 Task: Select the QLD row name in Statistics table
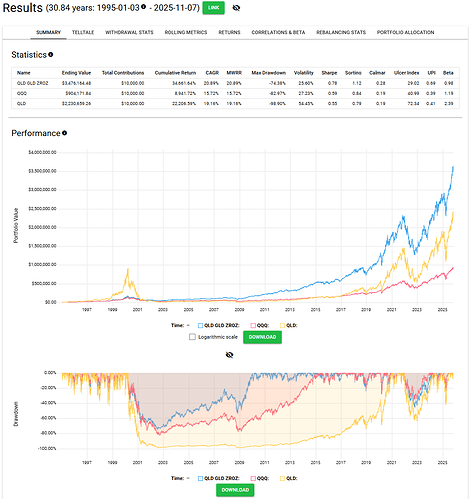[21, 104]
